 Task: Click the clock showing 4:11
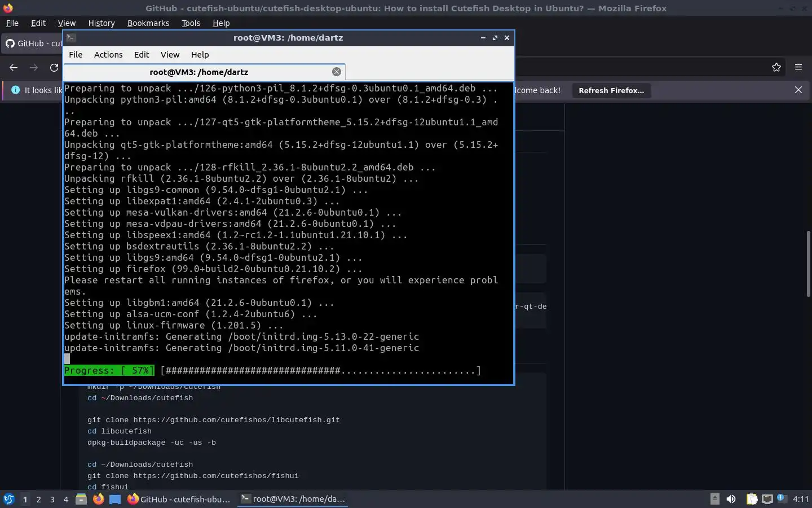click(801, 499)
